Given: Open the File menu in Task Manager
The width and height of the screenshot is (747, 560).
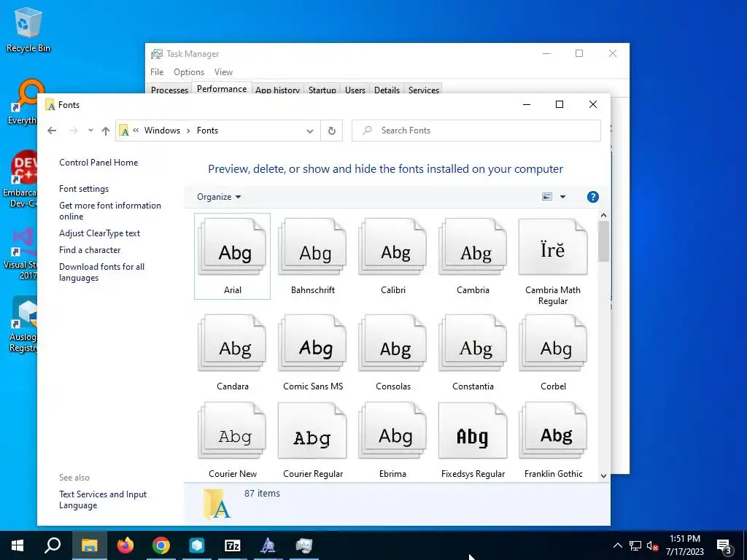Looking at the screenshot, I should (x=157, y=72).
